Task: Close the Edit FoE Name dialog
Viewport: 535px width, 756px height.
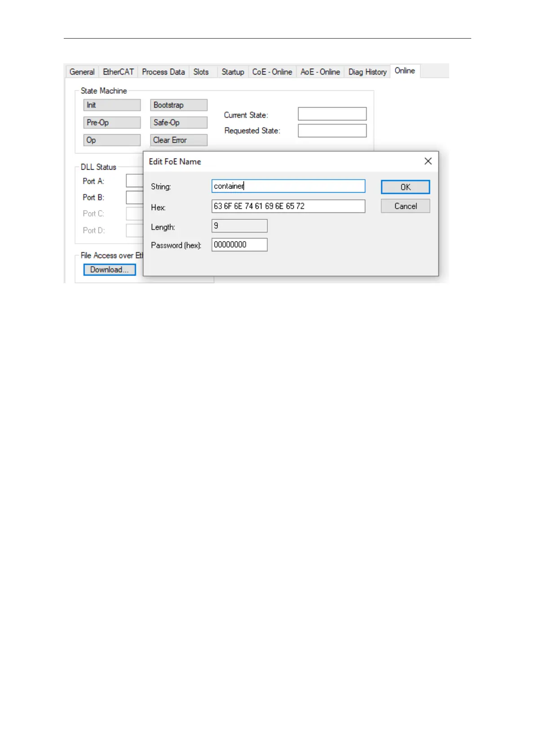Action: pyautogui.click(x=428, y=161)
